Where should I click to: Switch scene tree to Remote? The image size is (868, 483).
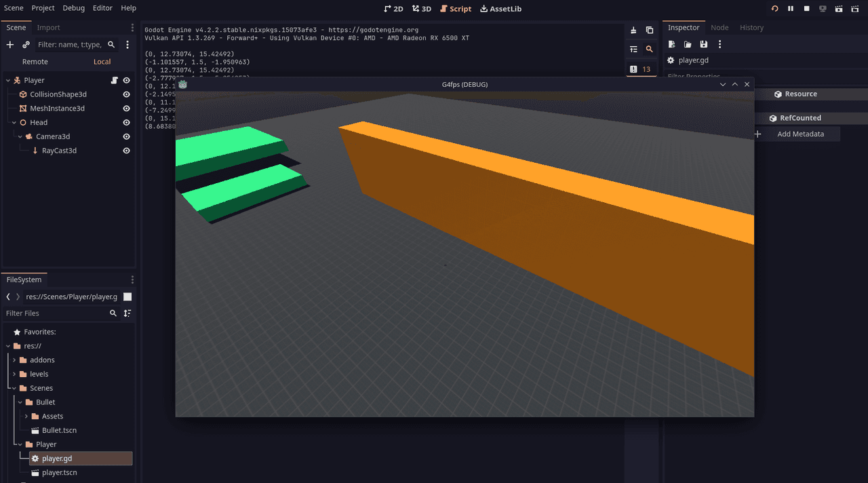coord(35,62)
